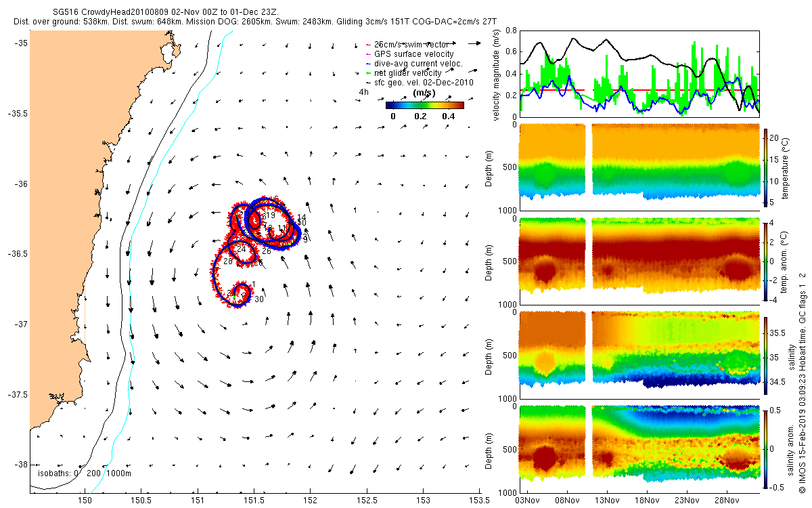Click the "4h" label near the legend
The width and height of the screenshot is (812, 508).
point(364,91)
